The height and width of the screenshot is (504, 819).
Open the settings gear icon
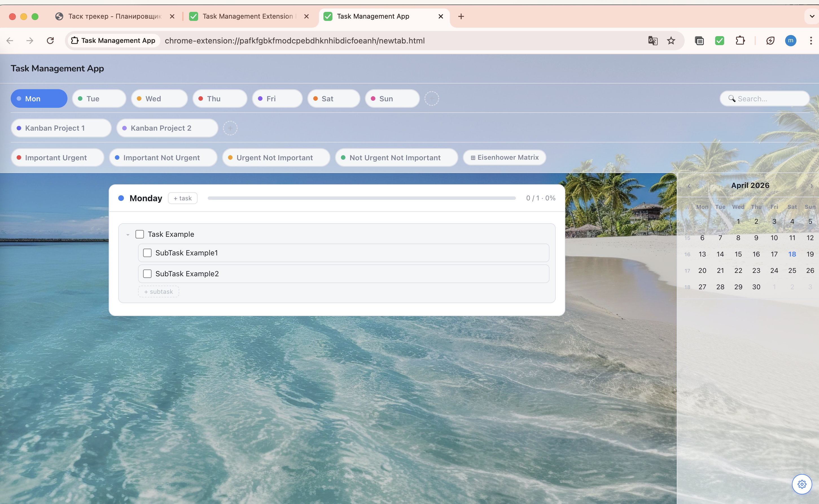(802, 484)
